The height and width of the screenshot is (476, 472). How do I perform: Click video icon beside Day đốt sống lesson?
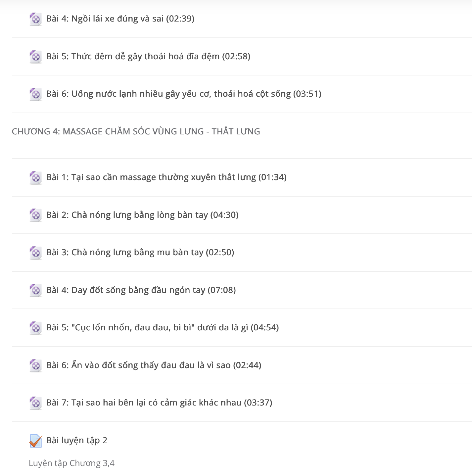coord(35,290)
